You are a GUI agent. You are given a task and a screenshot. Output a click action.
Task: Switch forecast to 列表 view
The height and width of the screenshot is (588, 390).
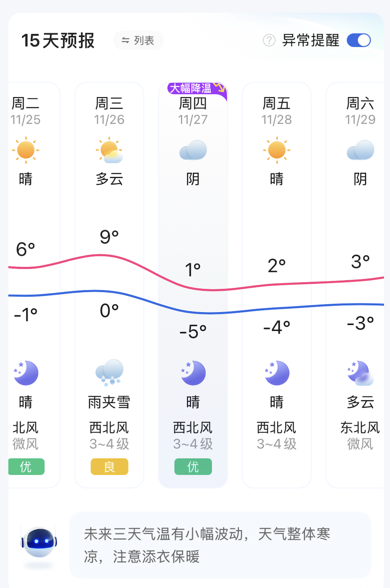click(x=138, y=41)
